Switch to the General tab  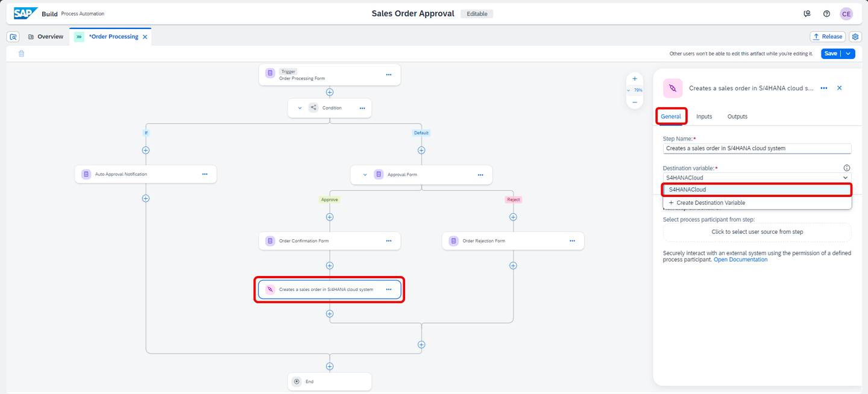tap(671, 116)
